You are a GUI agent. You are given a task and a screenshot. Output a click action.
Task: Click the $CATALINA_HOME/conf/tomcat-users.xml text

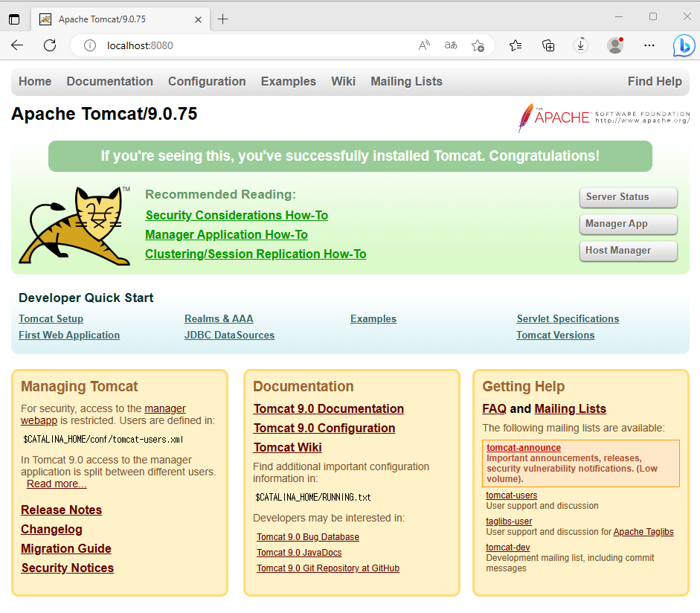tap(103, 440)
